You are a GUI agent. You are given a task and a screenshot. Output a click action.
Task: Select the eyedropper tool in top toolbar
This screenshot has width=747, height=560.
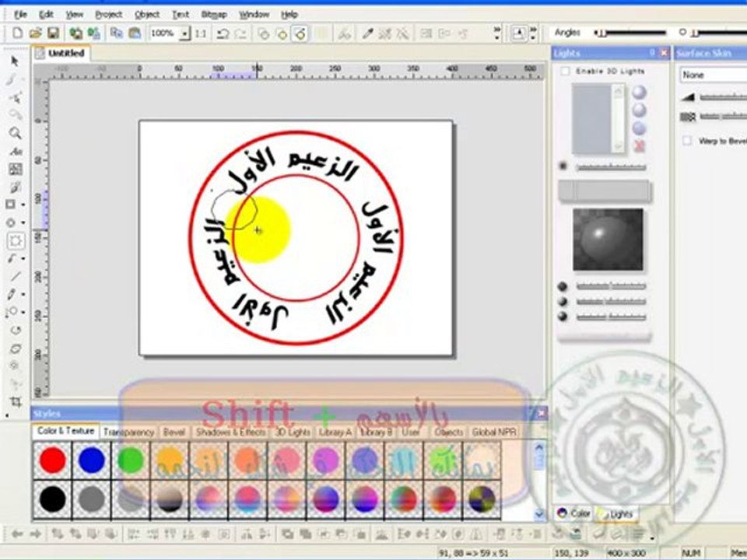367,33
